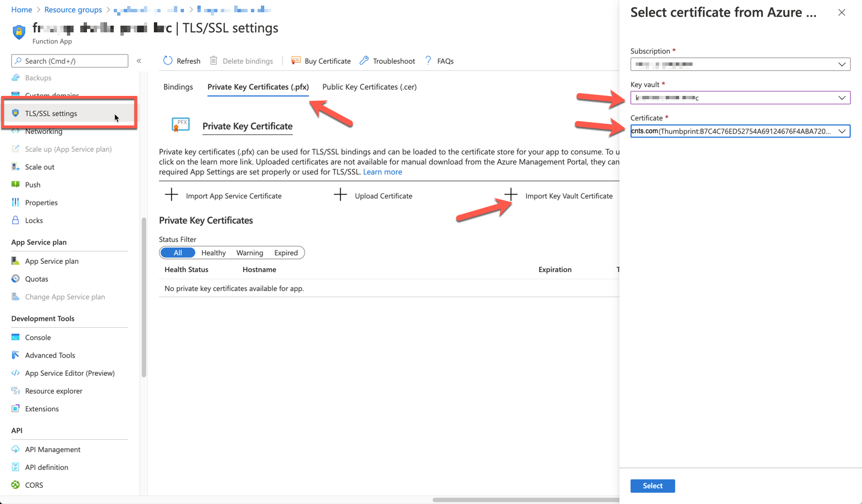Click the Advanced Tools icon
This screenshot has width=862, height=504.
[x=16, y=355]
